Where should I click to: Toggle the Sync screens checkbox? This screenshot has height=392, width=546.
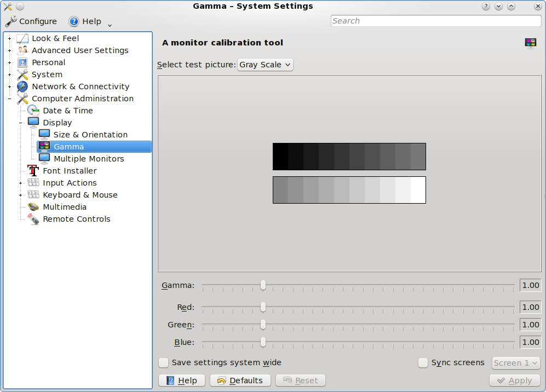423,363
